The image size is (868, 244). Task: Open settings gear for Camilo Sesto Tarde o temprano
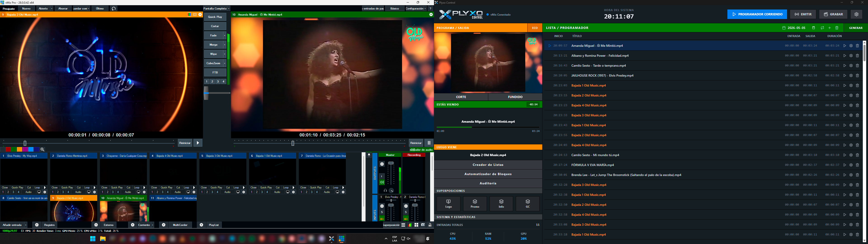[x=851, y=66]
